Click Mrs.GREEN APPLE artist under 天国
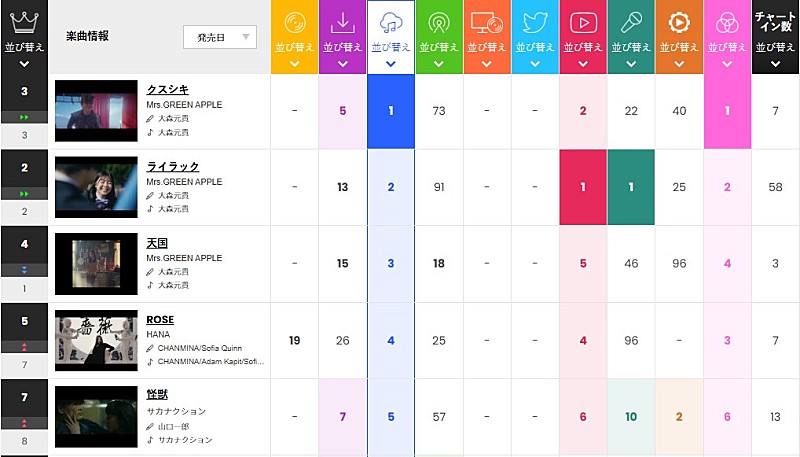The width and height of the screenshot is (800, 457). (x=184, y=258)
